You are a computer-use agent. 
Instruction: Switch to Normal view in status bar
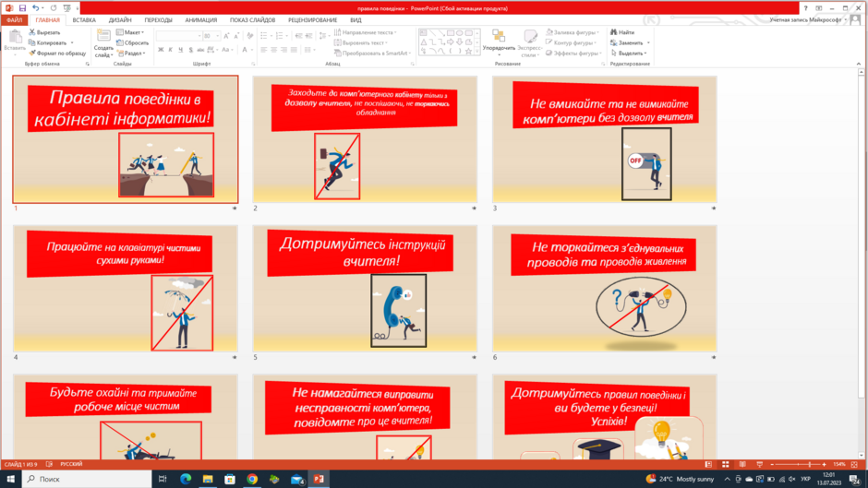pyautogui.click(x=708, y=464)
